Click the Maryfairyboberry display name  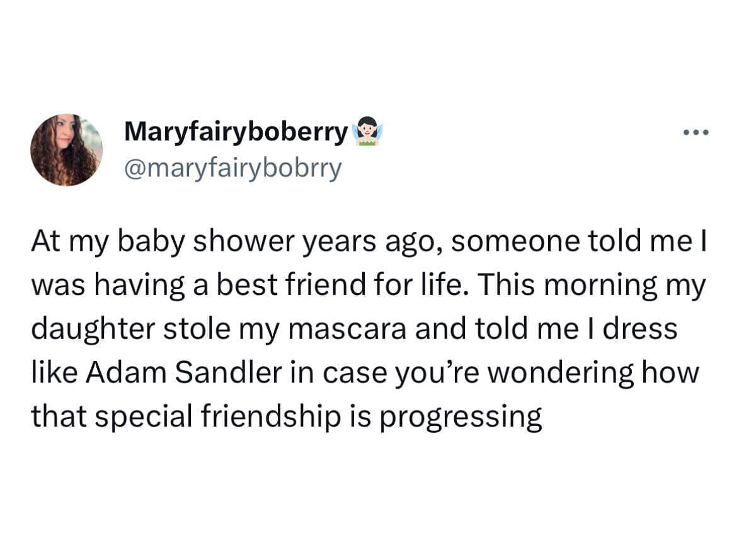[x=236, y=131]
